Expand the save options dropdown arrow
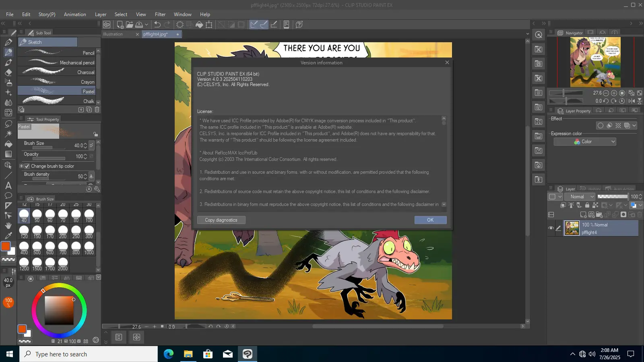The width and height of the screenshot is (644, 362). tap(147, 25)
